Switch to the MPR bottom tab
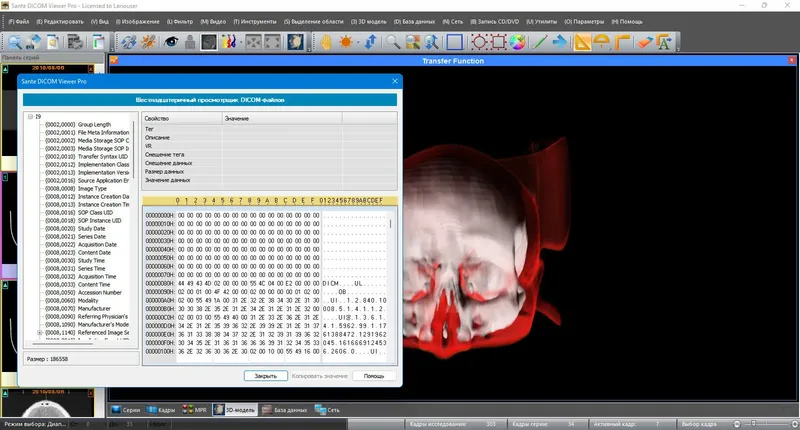Image resolution: width=800 pixels, height=430 pixels. click(x=195, y=410)
